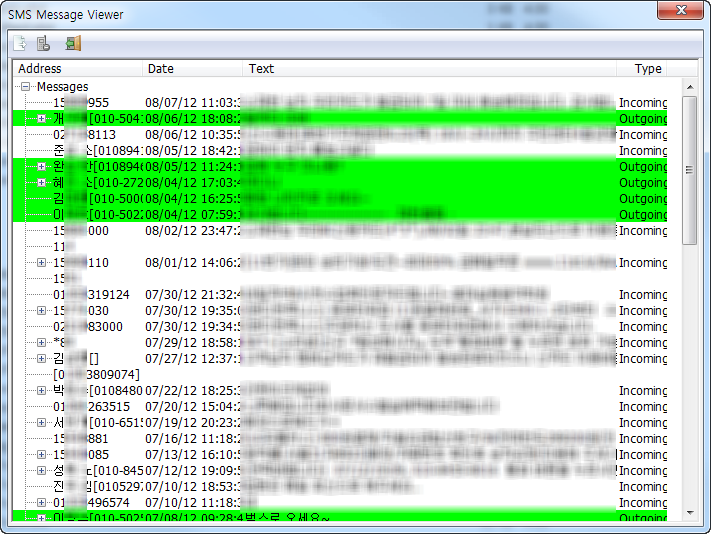
Task: Expand the thread from address ending 030
Action: (42, 311)
